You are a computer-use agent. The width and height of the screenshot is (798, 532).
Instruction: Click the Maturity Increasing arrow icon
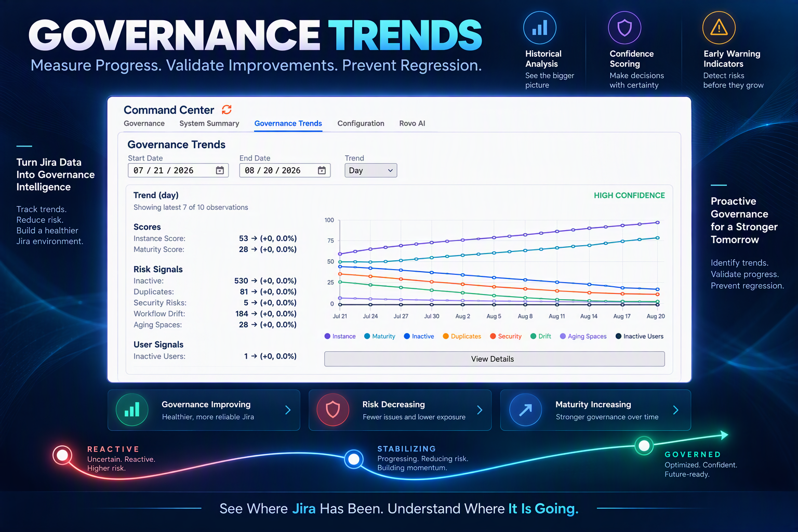coord(525,410)
